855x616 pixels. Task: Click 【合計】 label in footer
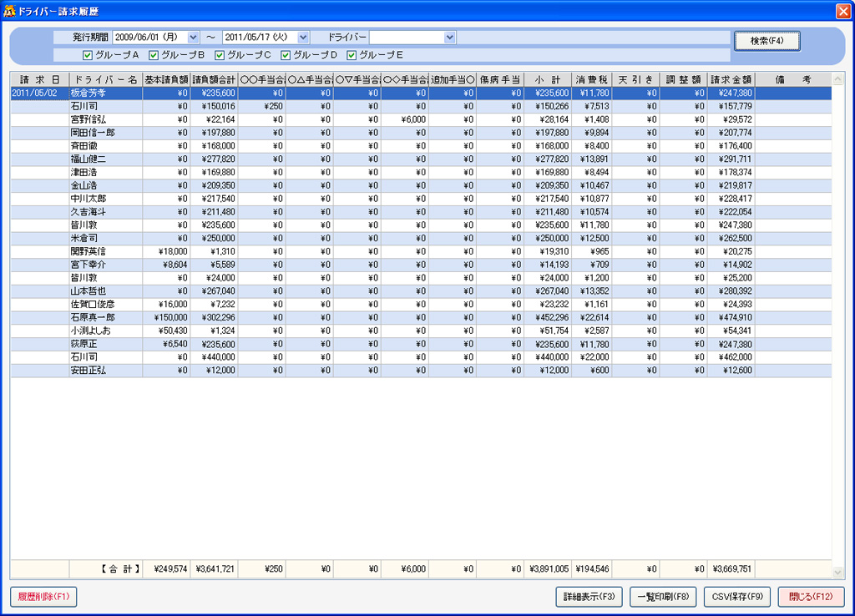120,569
